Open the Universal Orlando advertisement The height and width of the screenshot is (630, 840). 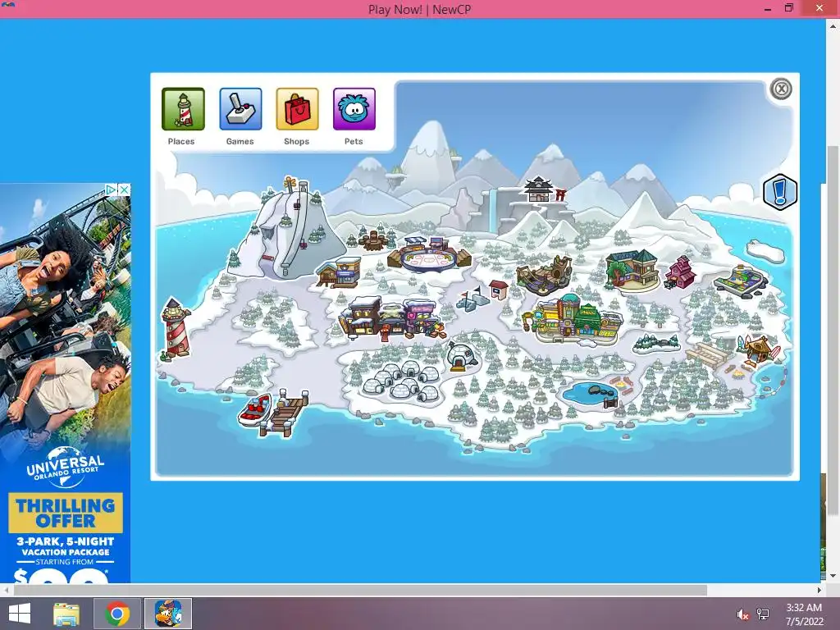66,383
